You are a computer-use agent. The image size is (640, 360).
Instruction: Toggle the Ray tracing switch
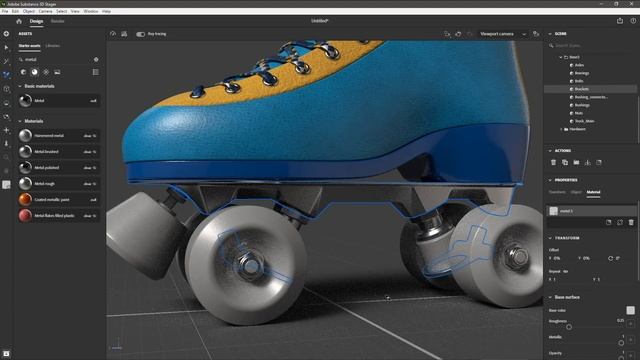coord(140,34)
